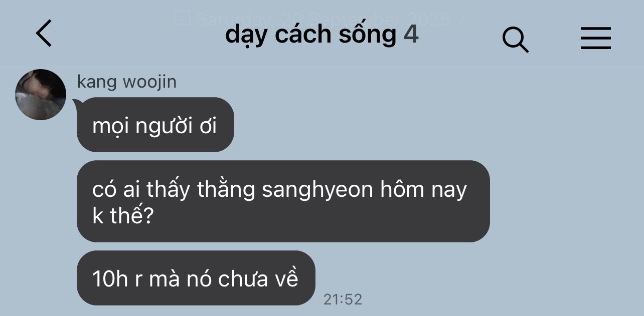This screenshot has height=316, width=644.
Task: Select the "10h r mà nó chưa về" bubble
Action: [x=196, y=278]
